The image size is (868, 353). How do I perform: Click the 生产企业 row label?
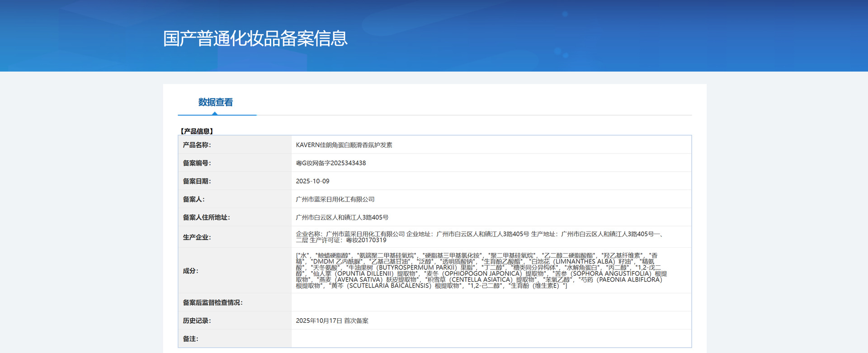[197, 237]
